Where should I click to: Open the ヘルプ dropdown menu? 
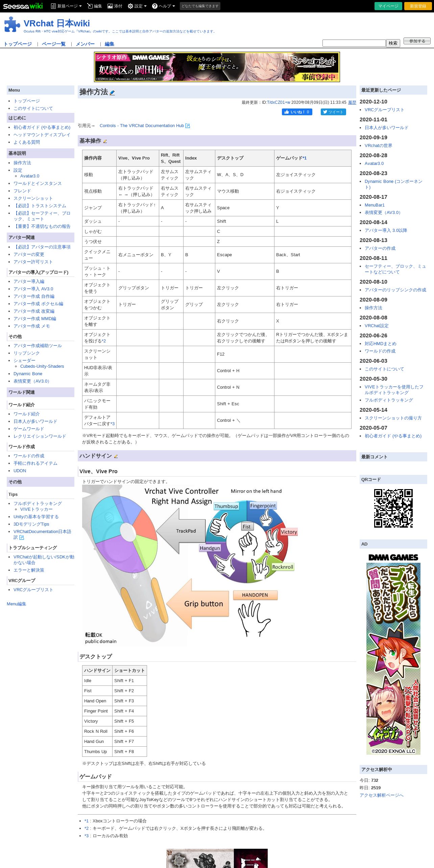[163, 6]
